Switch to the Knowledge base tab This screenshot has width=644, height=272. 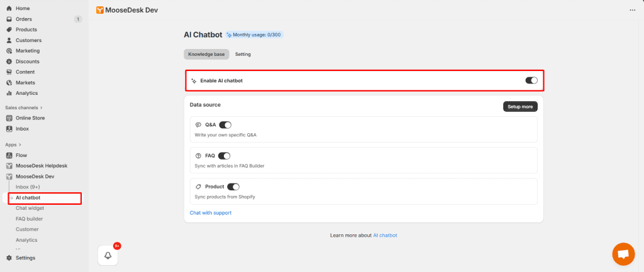coord(206,54)
